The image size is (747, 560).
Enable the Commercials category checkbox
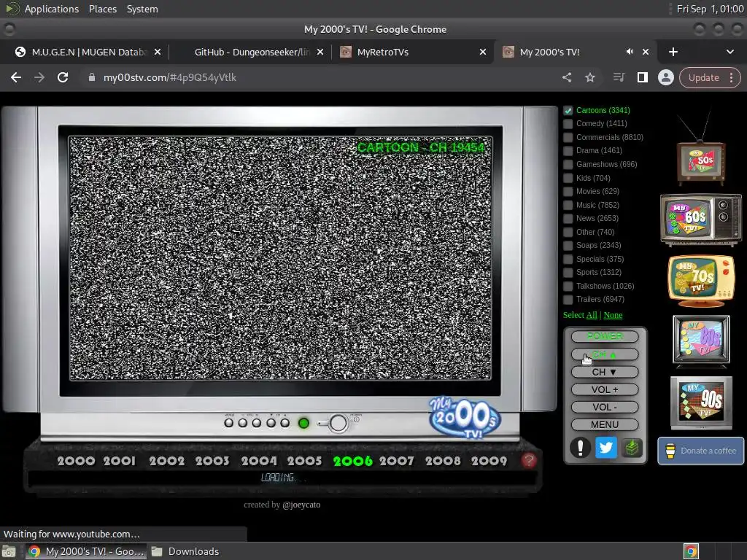(568, 138)
